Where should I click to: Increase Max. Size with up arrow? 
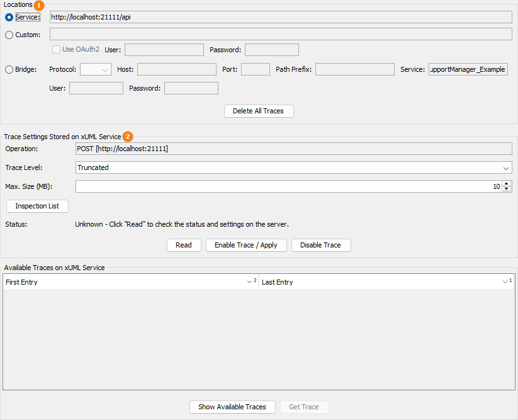tap(507, 184)
